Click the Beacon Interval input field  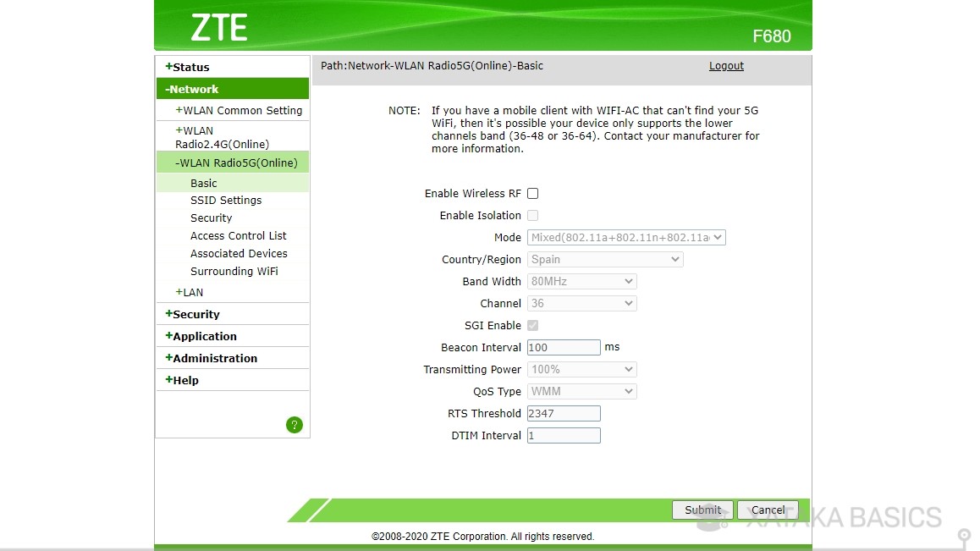(563, 348)
